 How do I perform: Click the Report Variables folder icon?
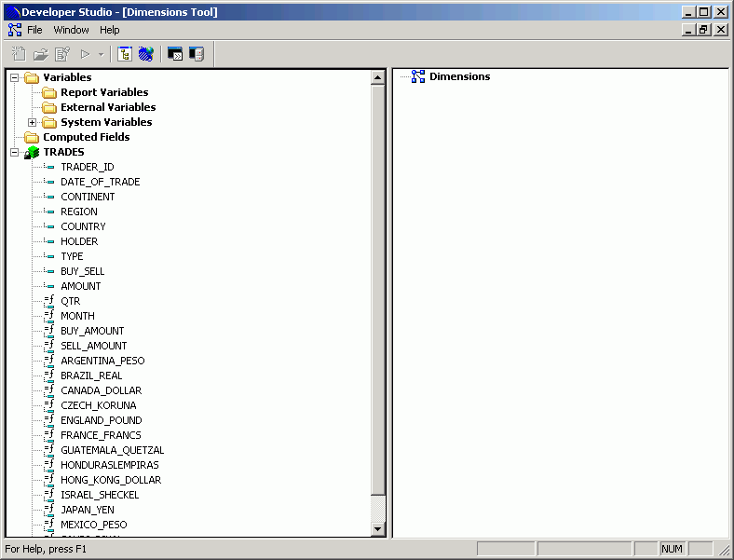coord(49,92)
